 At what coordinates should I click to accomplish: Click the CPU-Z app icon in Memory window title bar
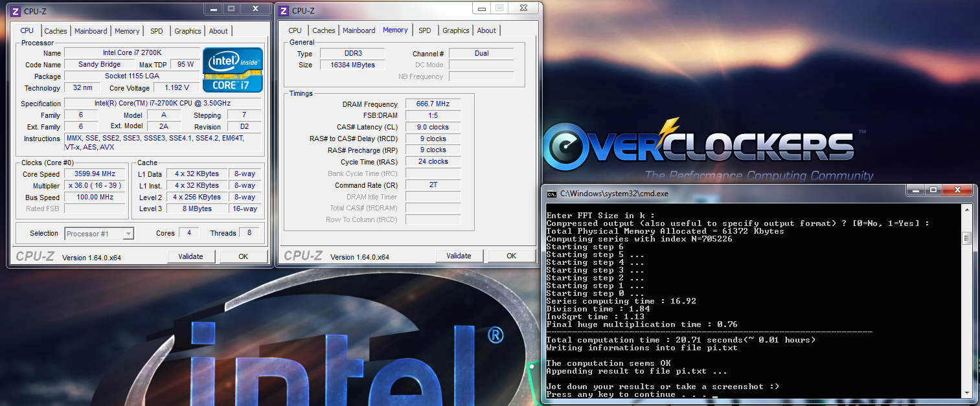[x=284, y=11]
